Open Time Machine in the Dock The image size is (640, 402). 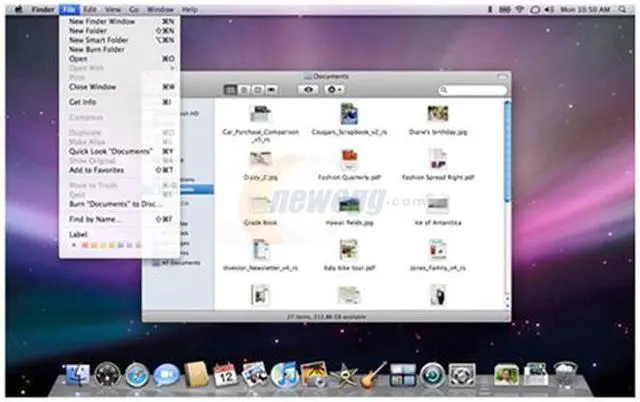coord(432,375)
